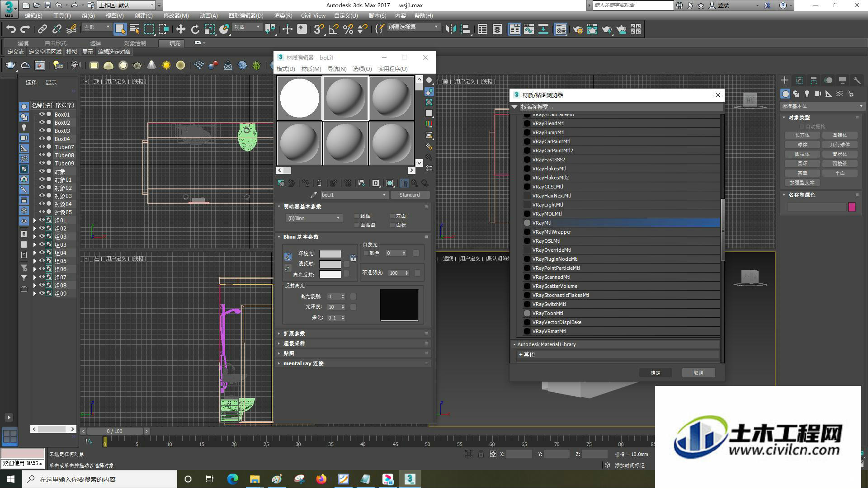Open the material editor 材质(M) menu

point(311,69)
